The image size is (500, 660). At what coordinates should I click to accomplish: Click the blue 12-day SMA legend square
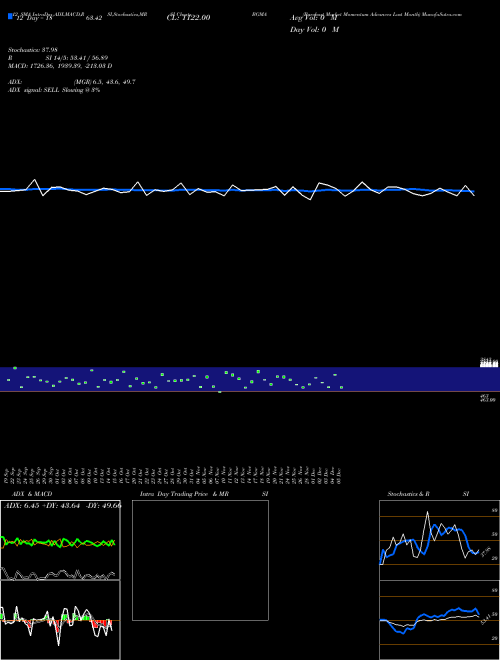pyautogui.click(x=10, y=16)
